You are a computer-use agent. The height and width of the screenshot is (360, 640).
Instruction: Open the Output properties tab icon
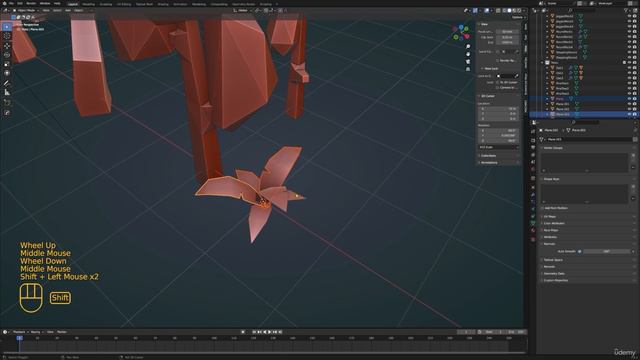pos(533,148)
